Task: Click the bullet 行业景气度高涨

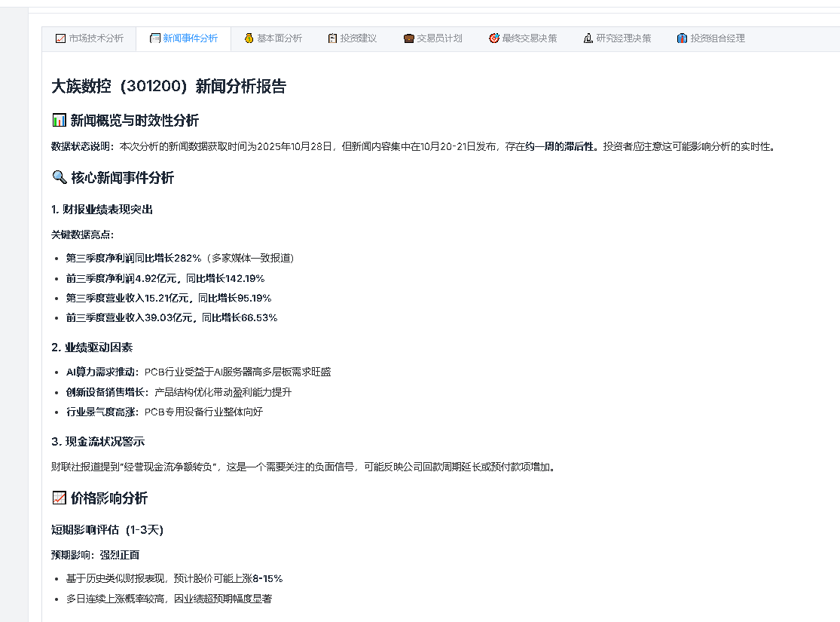Action: [164, 412]
